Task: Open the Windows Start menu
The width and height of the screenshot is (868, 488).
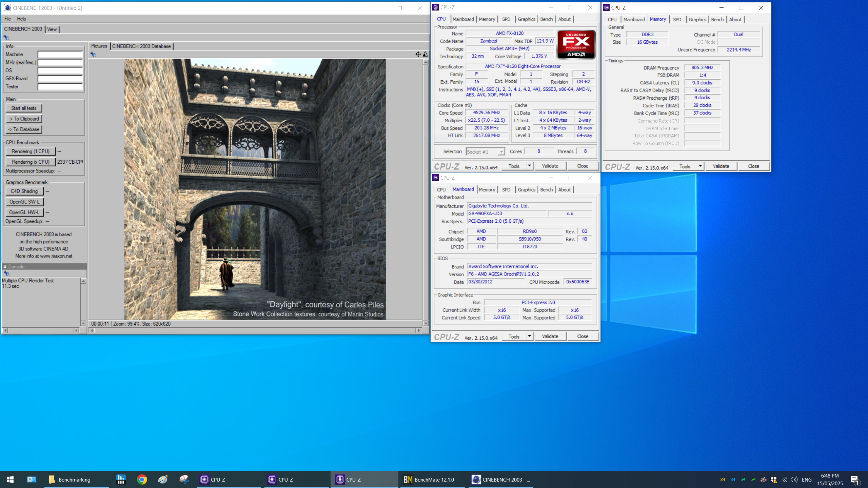Action: click(10, 480)
